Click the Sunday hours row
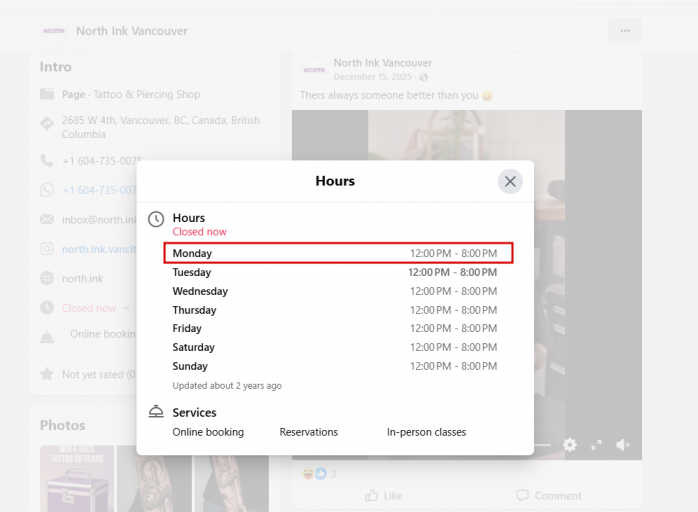 tap(335, 366)
